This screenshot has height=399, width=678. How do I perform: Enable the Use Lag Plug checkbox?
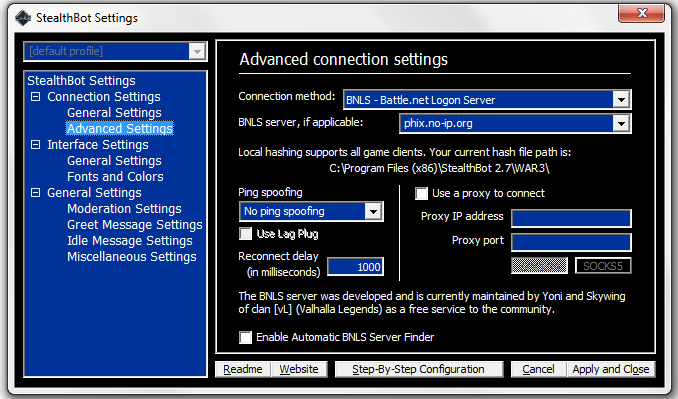[x=246, y=234]
